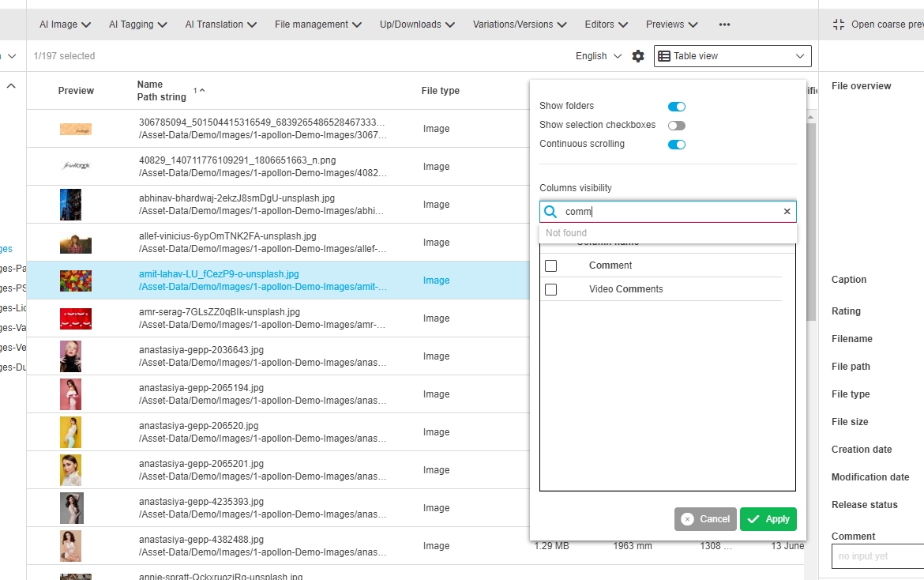Expand the English language dropdown
The image size is (924, 580).
(599, 56)
